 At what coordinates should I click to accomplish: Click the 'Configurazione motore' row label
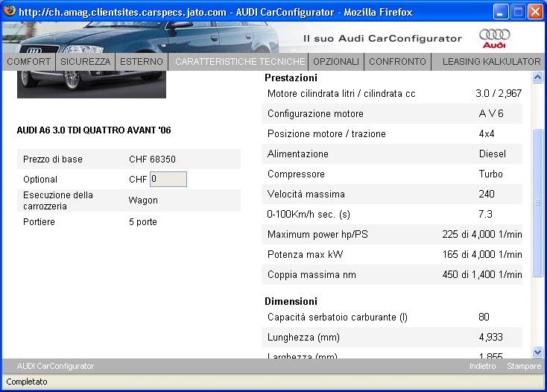click(x=315, y=114)
